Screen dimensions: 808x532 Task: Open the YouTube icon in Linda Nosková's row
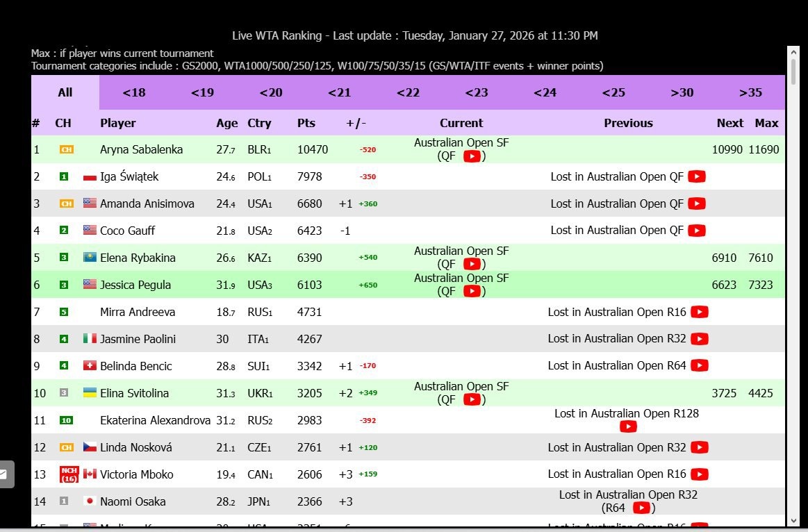(x=699, y=447)
